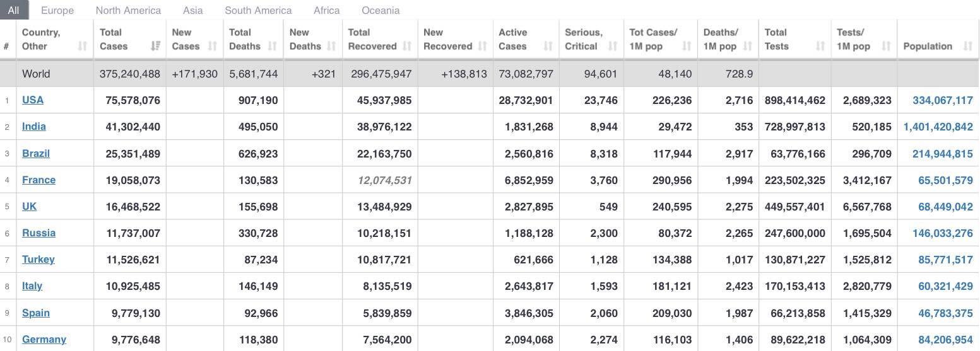Click the Population header label

(x=928, y=46)
